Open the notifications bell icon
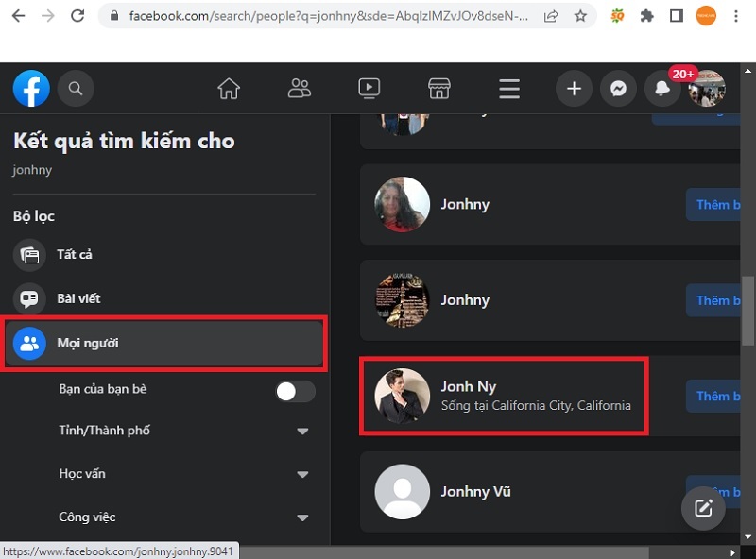Screen dimensions: 756x559 [x=661, y=89]
